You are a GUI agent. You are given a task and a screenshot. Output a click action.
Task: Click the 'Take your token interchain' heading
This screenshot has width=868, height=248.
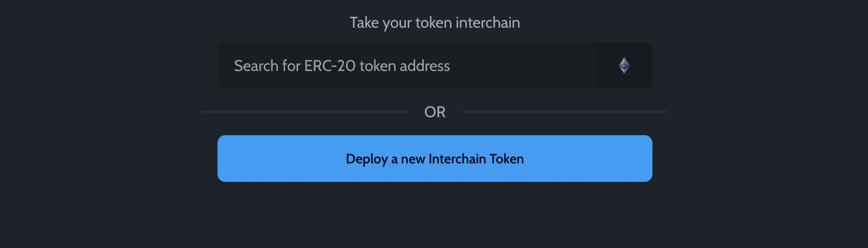coord(435,23)
